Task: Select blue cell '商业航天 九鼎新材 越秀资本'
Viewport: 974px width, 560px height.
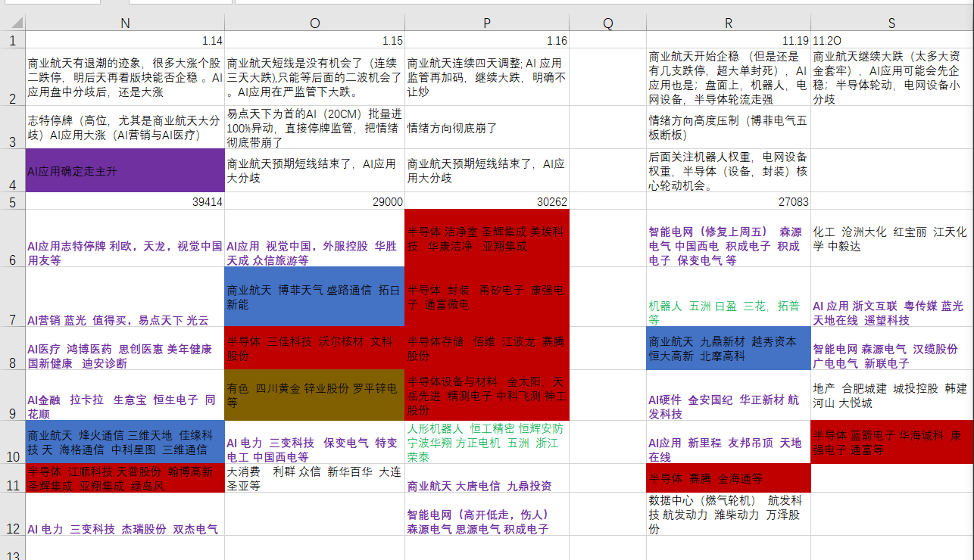Action: point(728,349)
